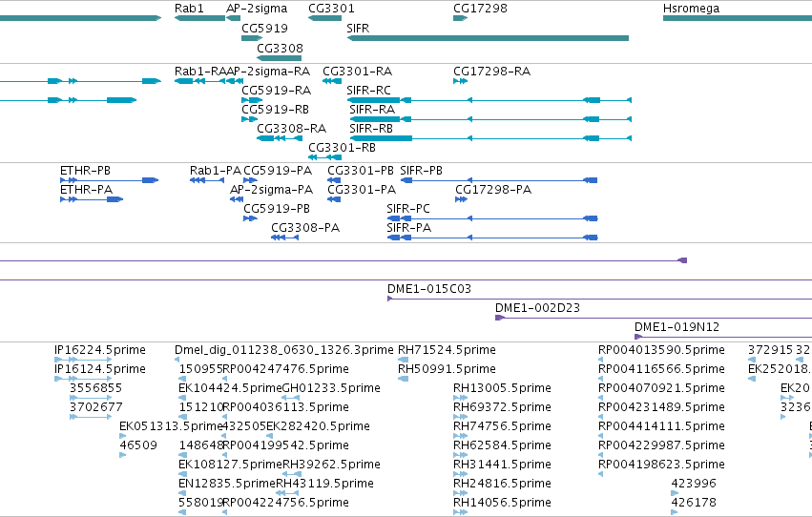Select the RP004231489.5prime EST label
812x517 pixels.
pyautogui.click(x=661, y=407)
